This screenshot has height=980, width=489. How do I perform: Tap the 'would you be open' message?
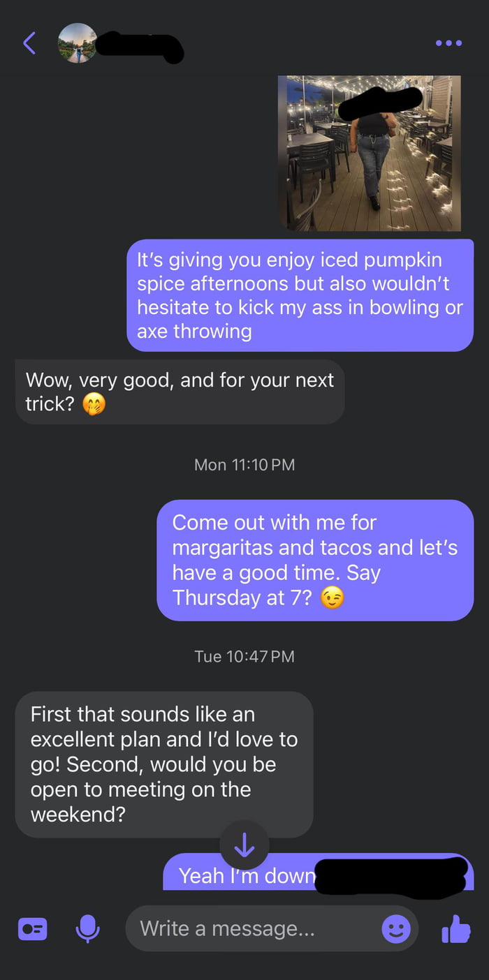[164, 764]
